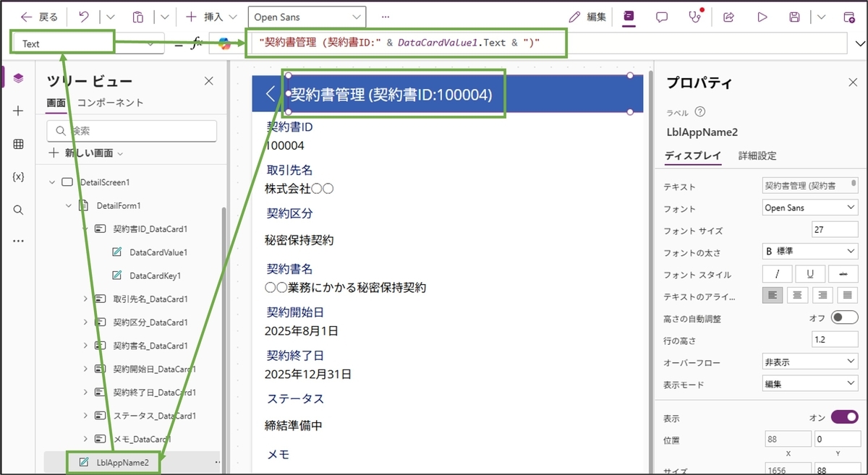Click the Copilot icon in formula bar
Screen dimensions: 868x475
click(225, 43)
